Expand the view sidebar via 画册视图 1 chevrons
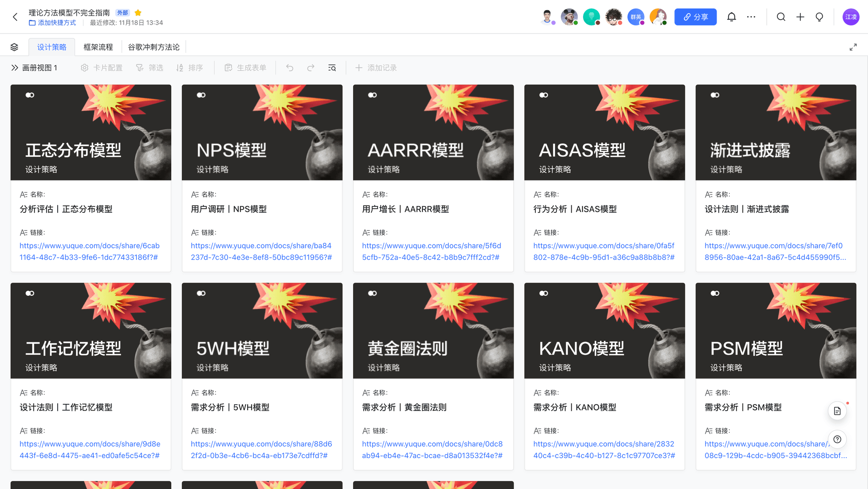 pos(15,68)
